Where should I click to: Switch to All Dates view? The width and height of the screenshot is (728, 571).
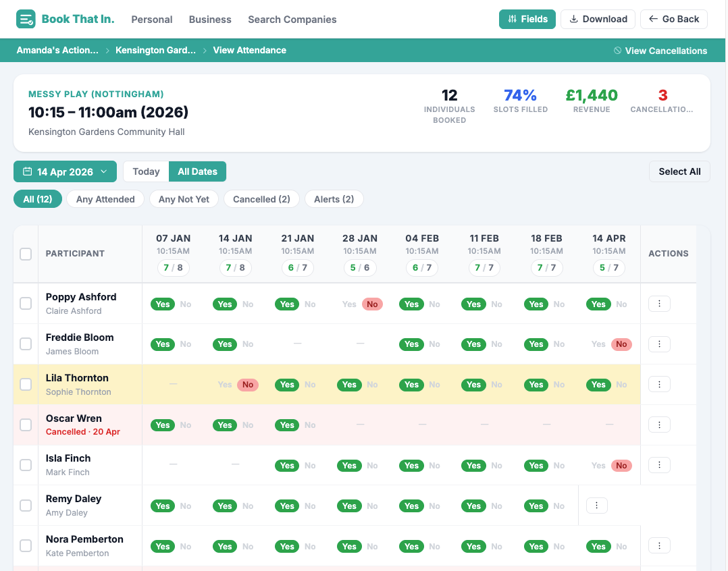[x=197, y=171]
